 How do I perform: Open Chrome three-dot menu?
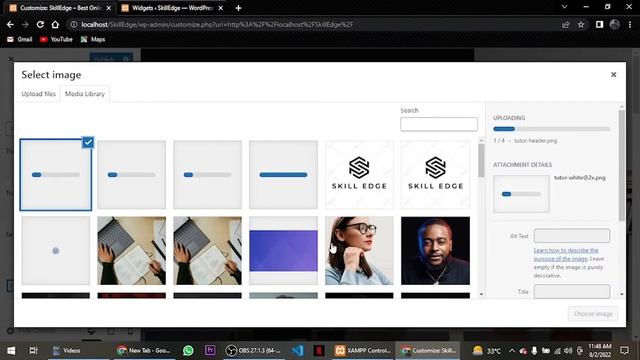630,24
